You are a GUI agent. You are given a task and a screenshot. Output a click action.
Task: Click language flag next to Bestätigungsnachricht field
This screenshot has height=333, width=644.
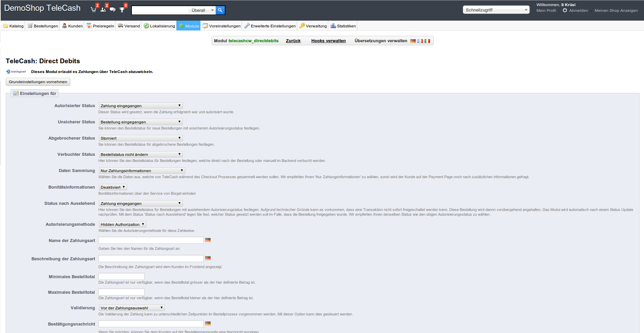(208, 324)
